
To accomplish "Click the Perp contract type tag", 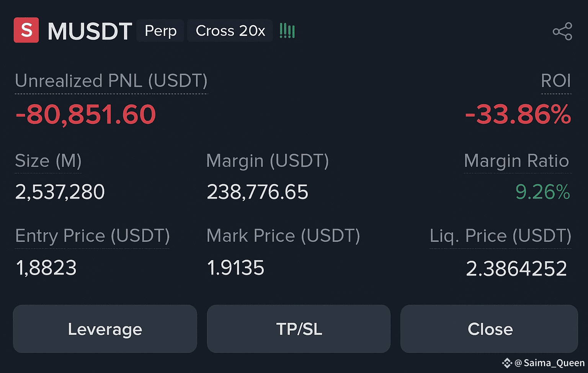I will [x=160, y=31].
